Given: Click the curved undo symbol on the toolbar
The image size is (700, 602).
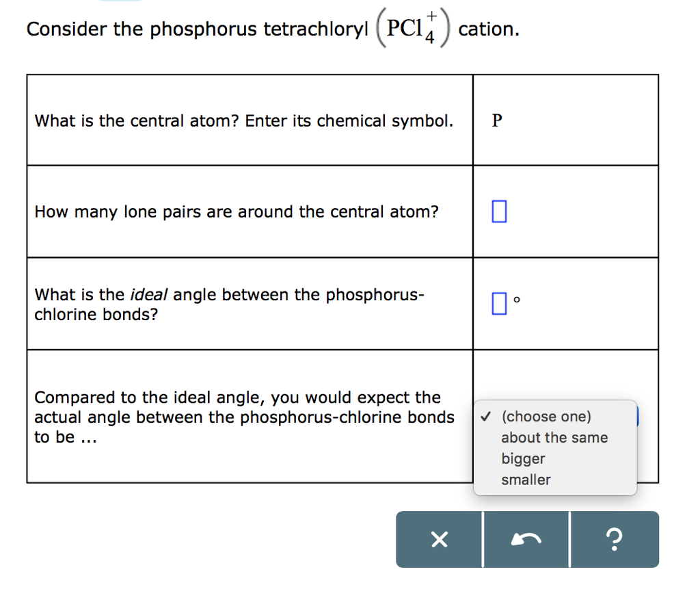Looking at the screenshot, I should click(x=526, y=540).
